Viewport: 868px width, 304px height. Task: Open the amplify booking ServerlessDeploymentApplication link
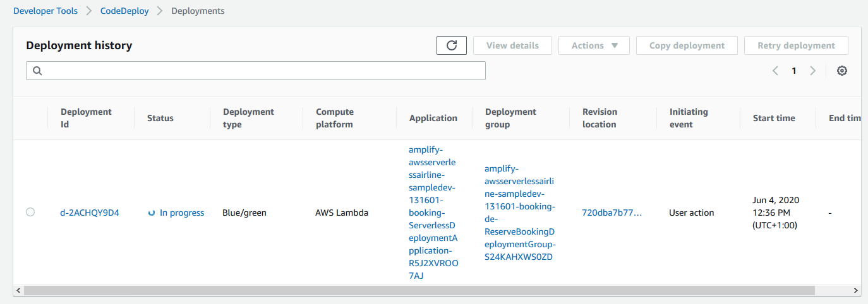(433, 213)
